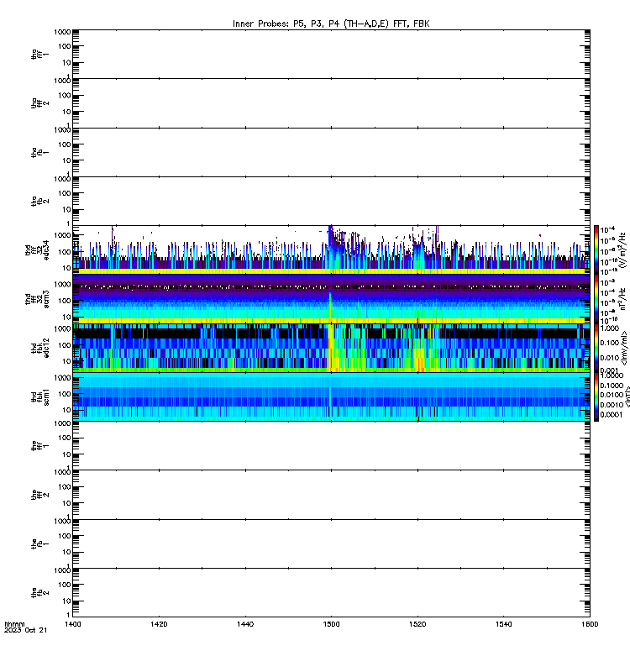Click the "10" tick of tha ff 2 panel
The height and width of the screenshot is (672, 630).
66,112
